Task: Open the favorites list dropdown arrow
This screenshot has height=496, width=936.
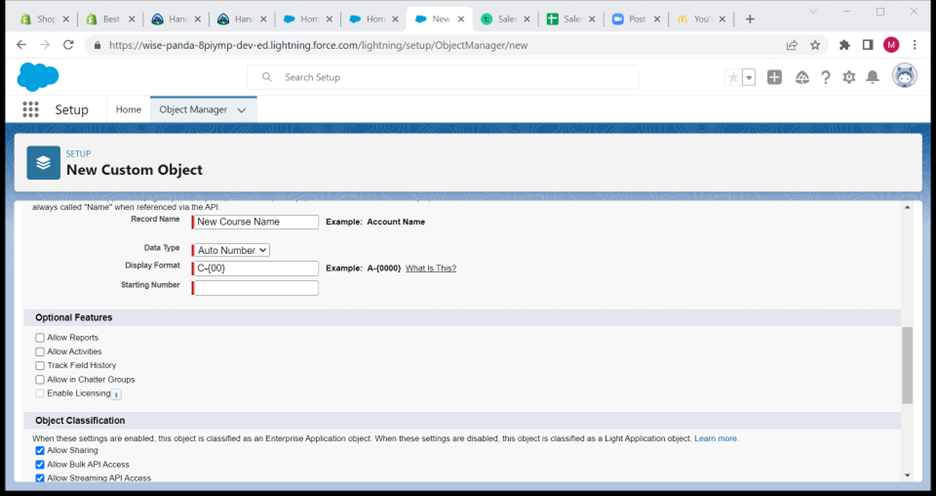Action: (748, 77)
